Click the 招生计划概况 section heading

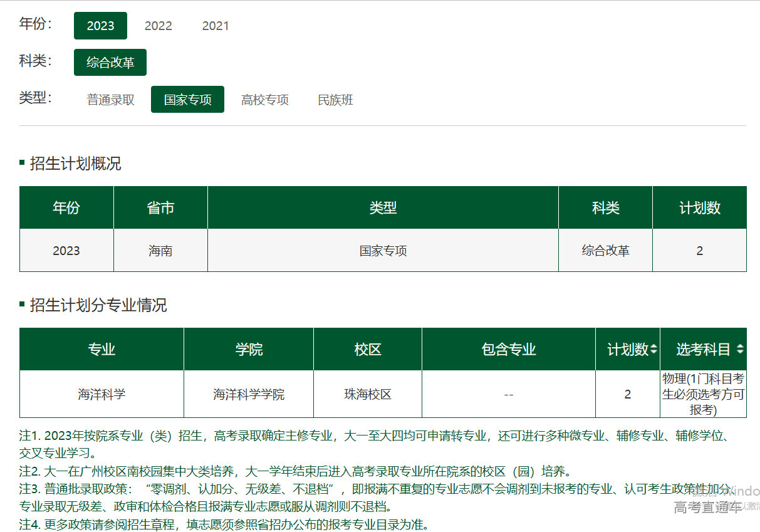coord(75,164)
